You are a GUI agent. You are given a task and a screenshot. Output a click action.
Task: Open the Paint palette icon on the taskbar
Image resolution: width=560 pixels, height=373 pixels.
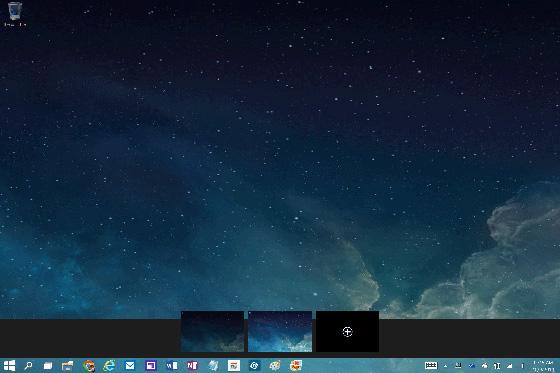(275, 365)
